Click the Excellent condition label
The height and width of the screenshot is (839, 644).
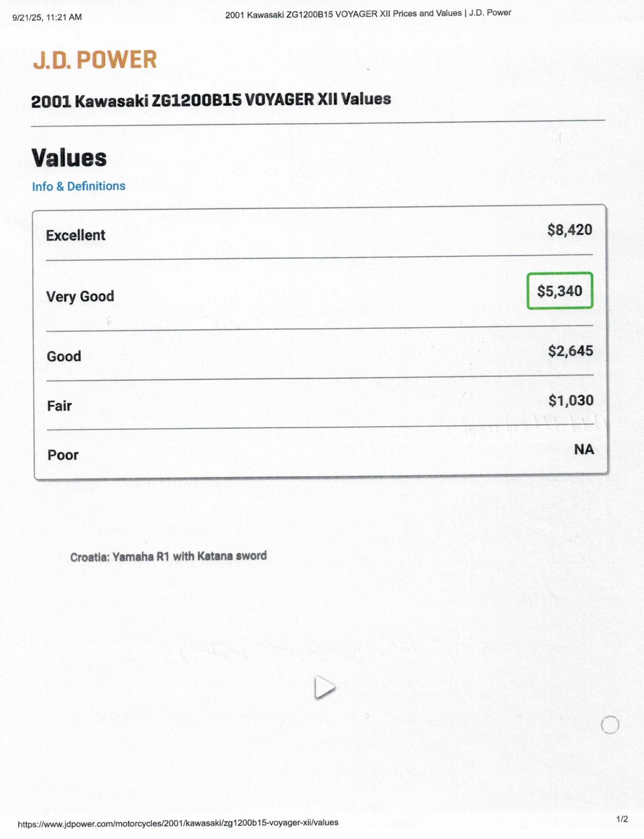[75, 236]
